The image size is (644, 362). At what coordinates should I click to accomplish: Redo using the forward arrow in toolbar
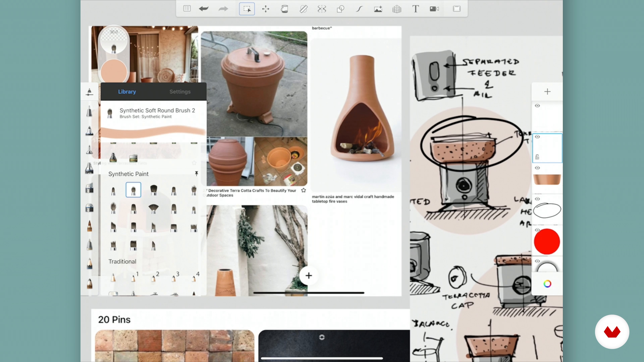(x=223, y=9)
